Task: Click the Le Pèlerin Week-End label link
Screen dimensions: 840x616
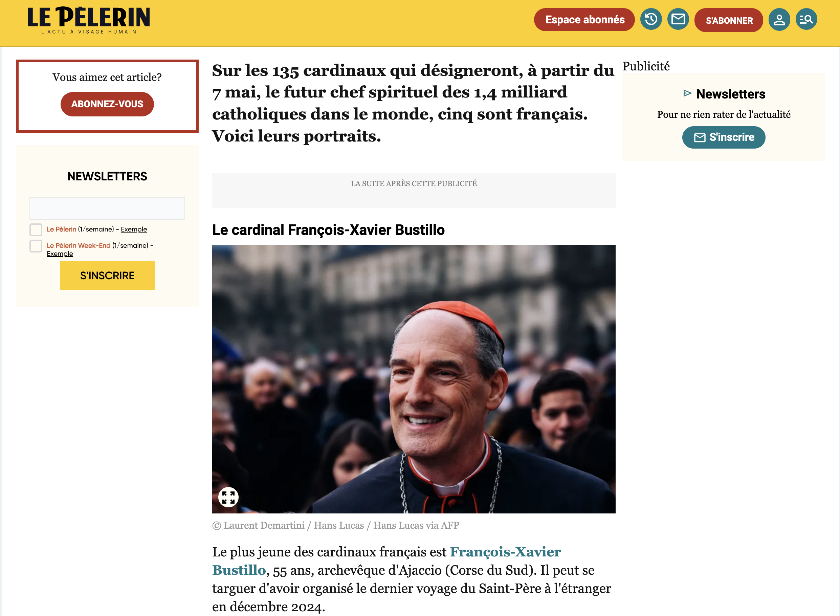Action: pos(78,245)
